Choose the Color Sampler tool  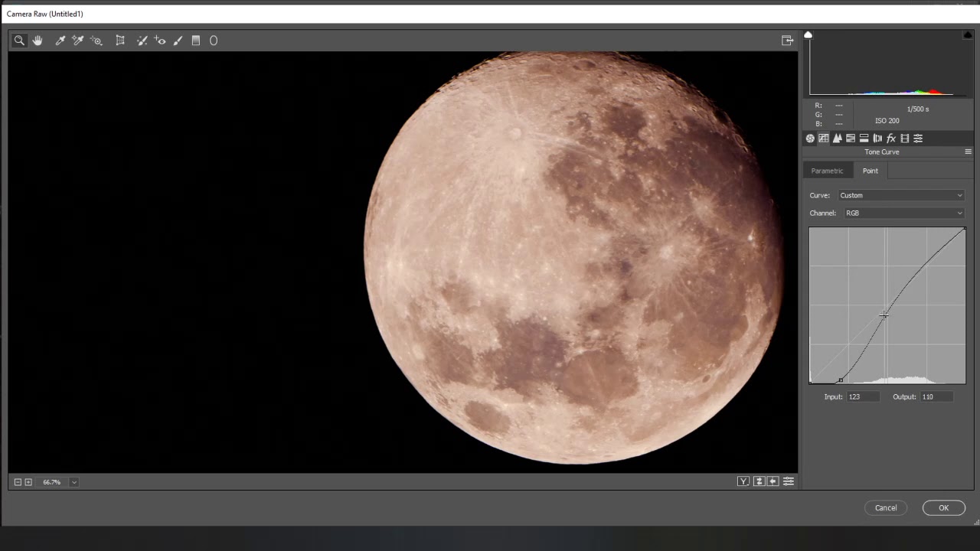click(x=78, y=41)
